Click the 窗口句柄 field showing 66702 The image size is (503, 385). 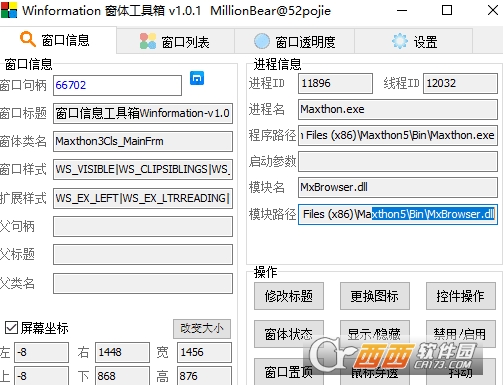pyautogui.click(x=117, y=85)
